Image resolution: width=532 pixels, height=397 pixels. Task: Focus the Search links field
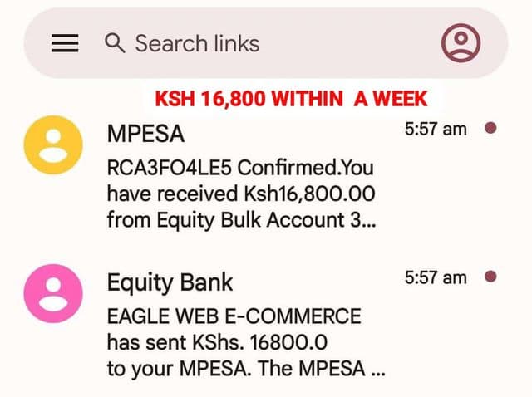pos(249,43)
